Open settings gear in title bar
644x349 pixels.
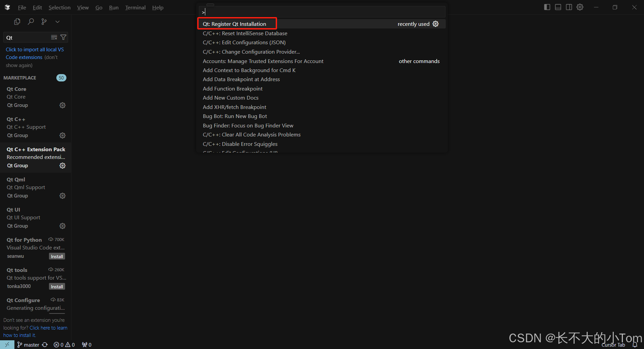pos(580,7)
